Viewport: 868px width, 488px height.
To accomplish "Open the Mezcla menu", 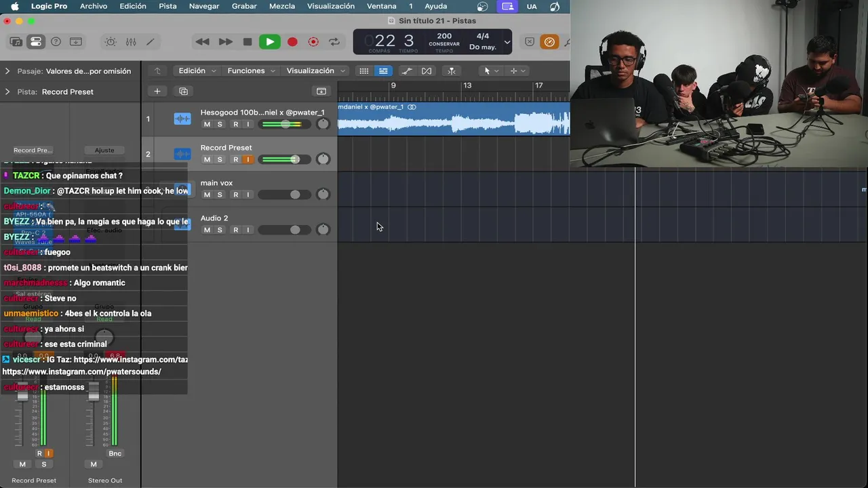I will tap(282, 6).
